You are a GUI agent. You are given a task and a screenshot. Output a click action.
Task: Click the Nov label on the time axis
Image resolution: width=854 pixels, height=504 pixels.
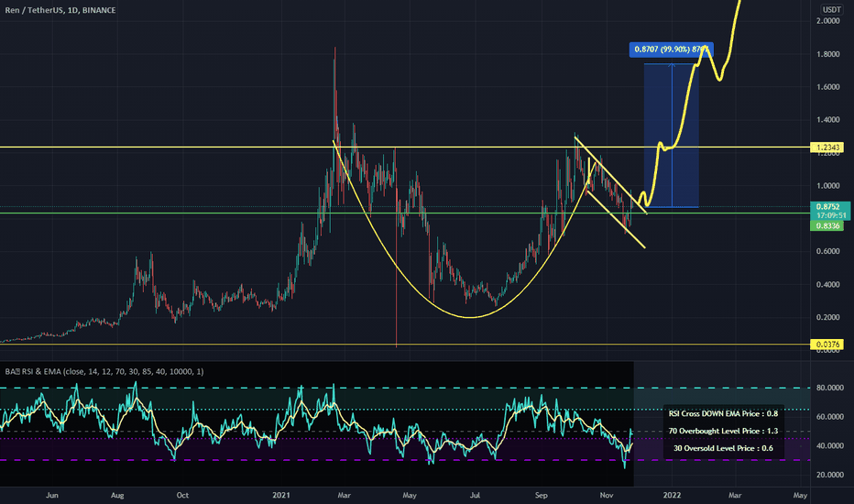(x=607, y=495)
